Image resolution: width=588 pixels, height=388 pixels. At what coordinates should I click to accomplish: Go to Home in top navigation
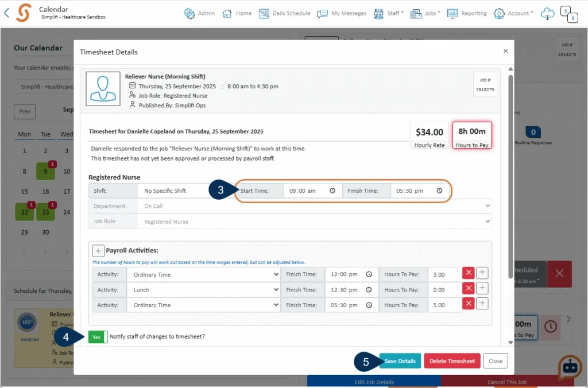[x=237, y=14]
